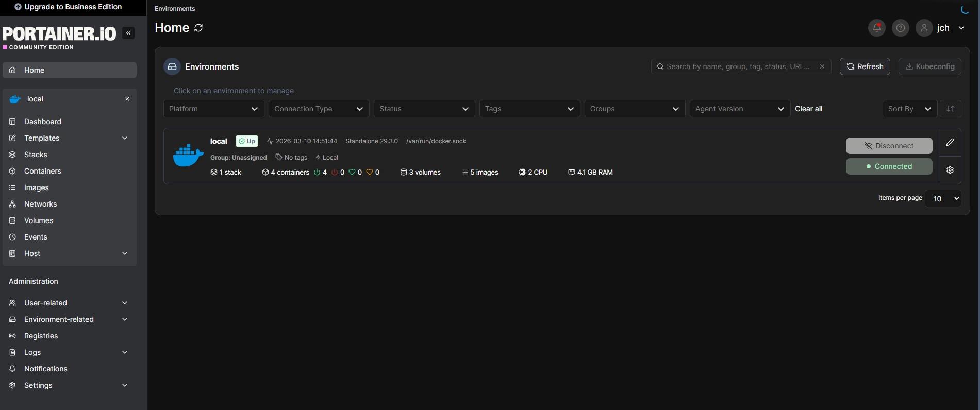Open the Connection Type filter dropdown

319,109
